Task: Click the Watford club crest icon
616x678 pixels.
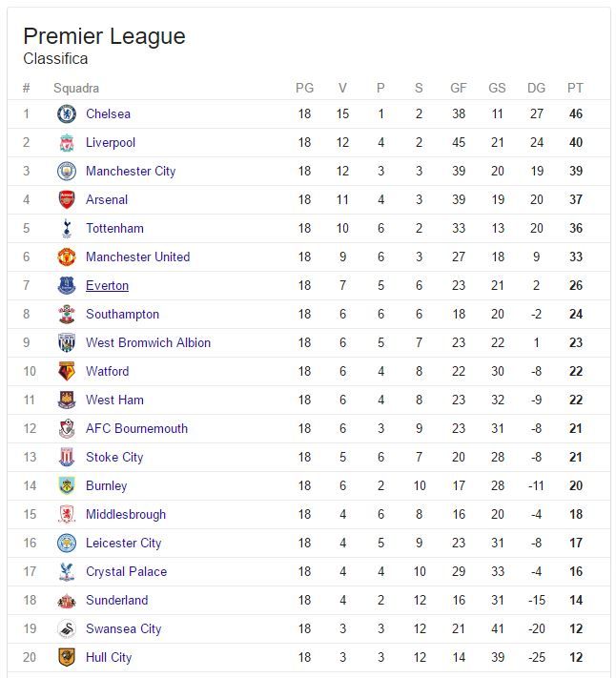Action: click(67, 372)
